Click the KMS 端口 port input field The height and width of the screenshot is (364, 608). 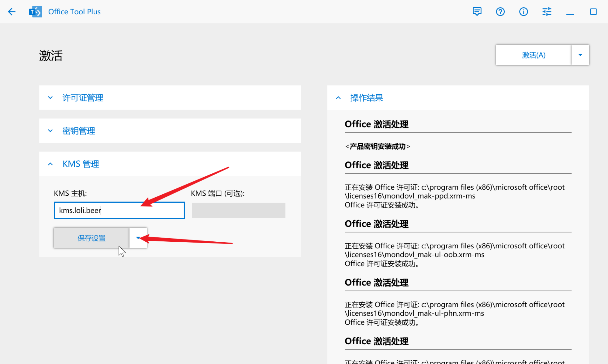point(239,210)
